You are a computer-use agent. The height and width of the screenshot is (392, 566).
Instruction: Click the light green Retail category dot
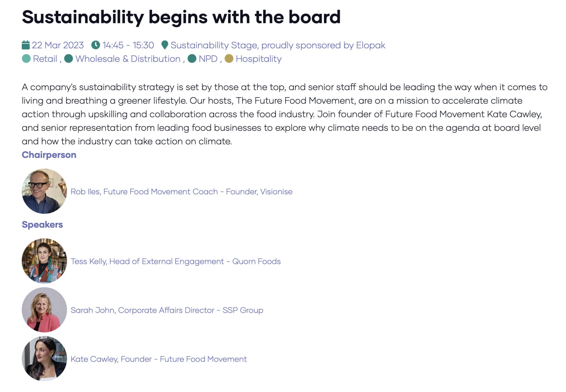click(x=26, y=59)
